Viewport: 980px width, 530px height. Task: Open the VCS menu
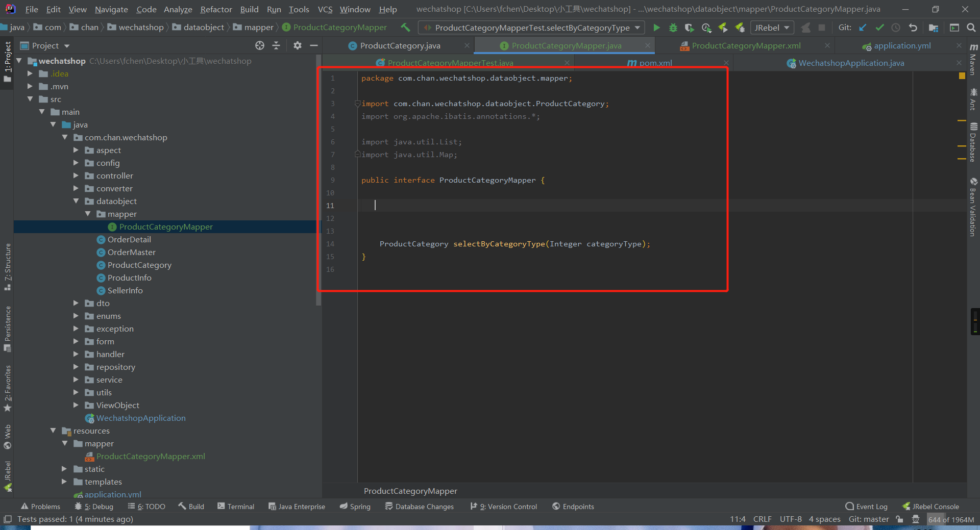(325, 9)
